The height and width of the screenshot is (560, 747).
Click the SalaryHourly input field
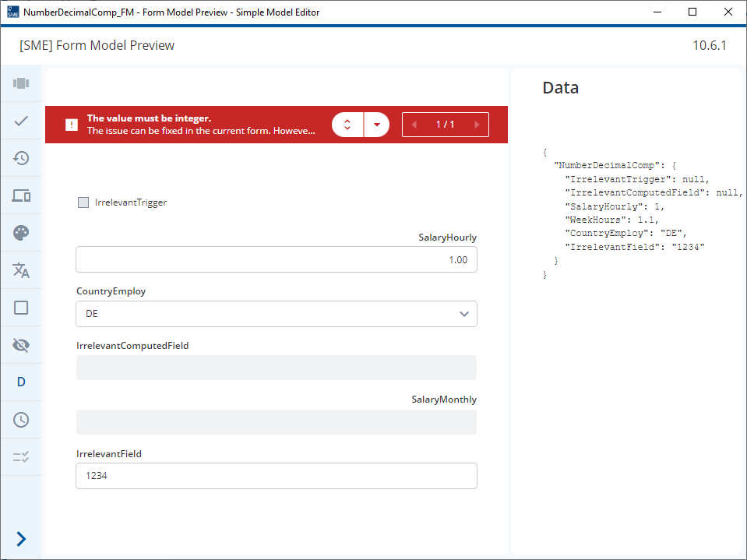coord(277,259)
